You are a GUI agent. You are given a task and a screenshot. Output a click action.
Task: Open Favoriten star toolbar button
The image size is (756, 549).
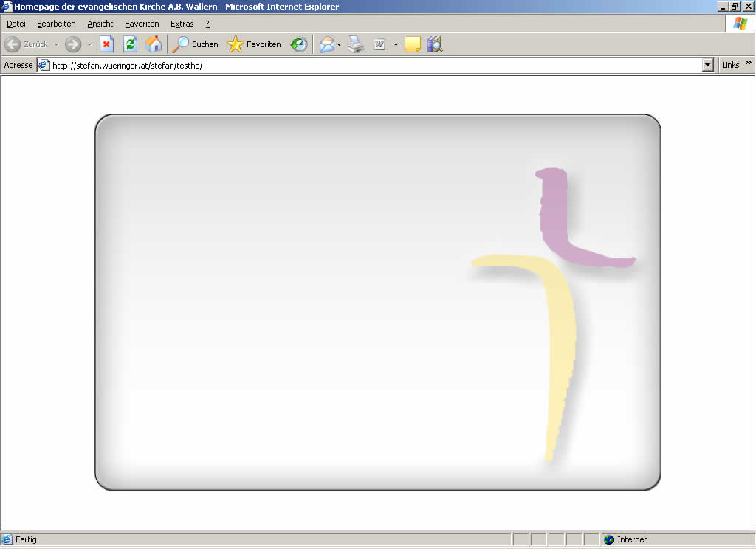(254, 44)
